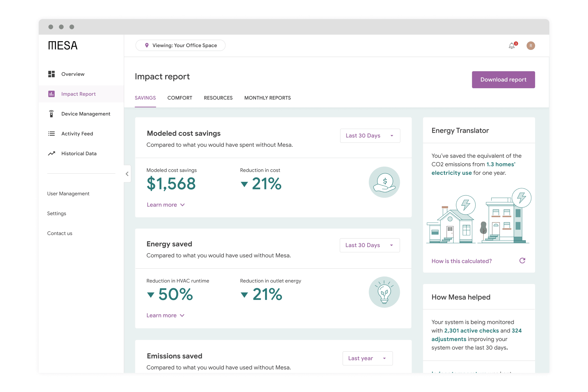Refresh the Energy Translator comparison
This screenshot has width=588, height=392.
[x=522, y=261]
